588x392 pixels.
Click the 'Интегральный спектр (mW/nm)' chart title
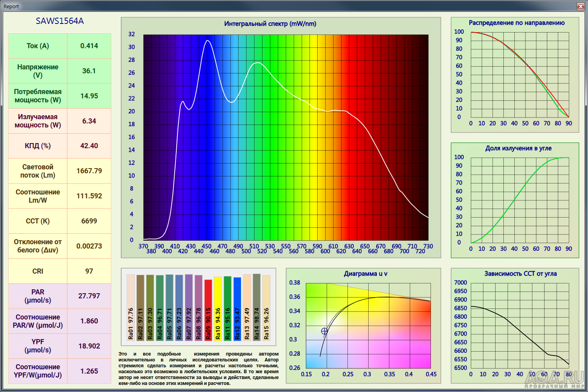coord(270,24)
